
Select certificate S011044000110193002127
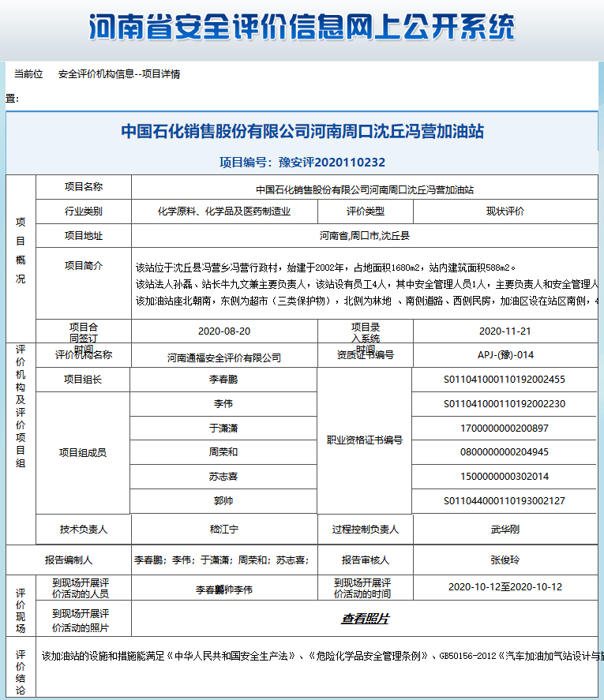point(505,501)
